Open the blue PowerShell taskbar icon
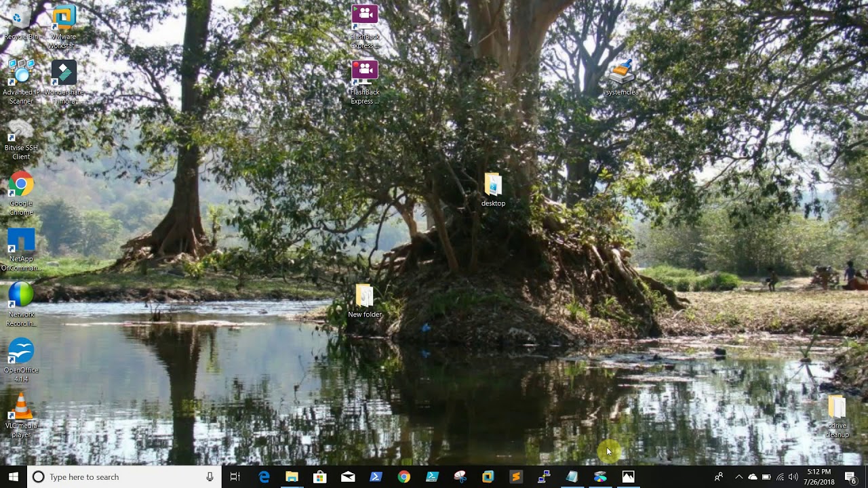The image size is (868, 488). coord(376,477)
